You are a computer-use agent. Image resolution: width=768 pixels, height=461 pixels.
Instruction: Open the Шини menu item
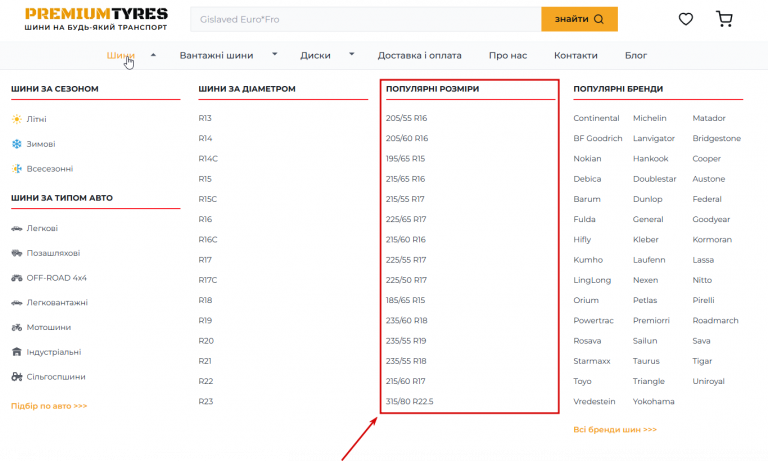pyautogui.click(x=120, y=55)
